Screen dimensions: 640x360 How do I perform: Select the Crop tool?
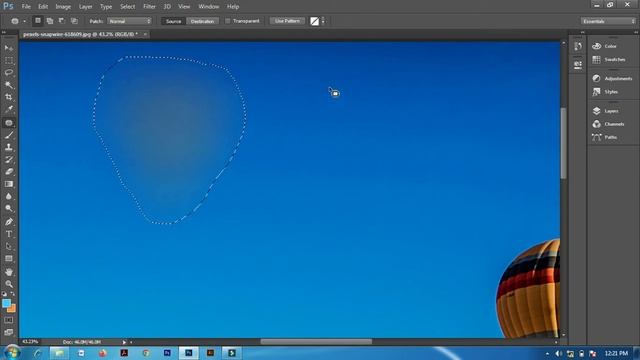[x=9, y=97]
